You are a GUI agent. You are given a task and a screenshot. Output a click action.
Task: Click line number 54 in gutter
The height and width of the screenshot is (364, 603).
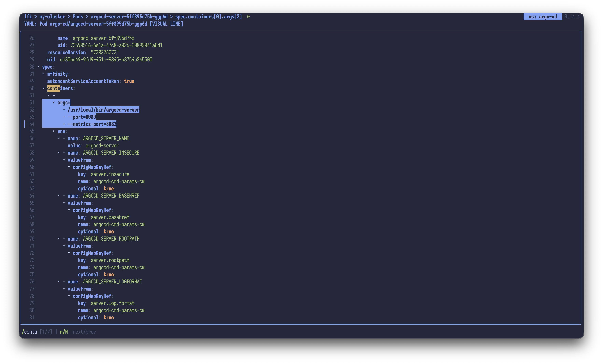coord(32,124)
